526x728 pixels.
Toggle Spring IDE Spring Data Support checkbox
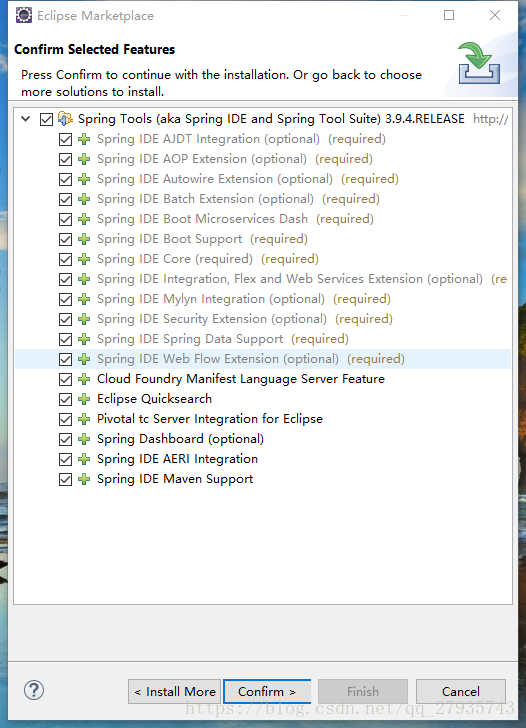click(x=65, y=339)
